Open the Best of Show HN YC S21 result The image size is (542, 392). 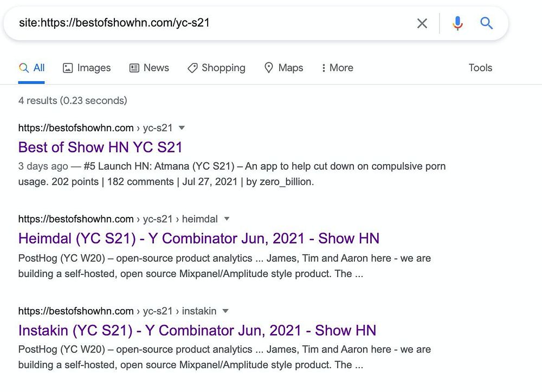[100, 147]
